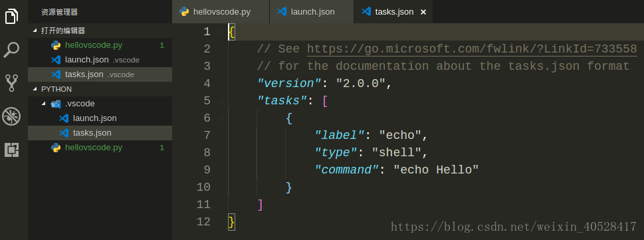Open the Extensions view icon

tap(11, 150)
